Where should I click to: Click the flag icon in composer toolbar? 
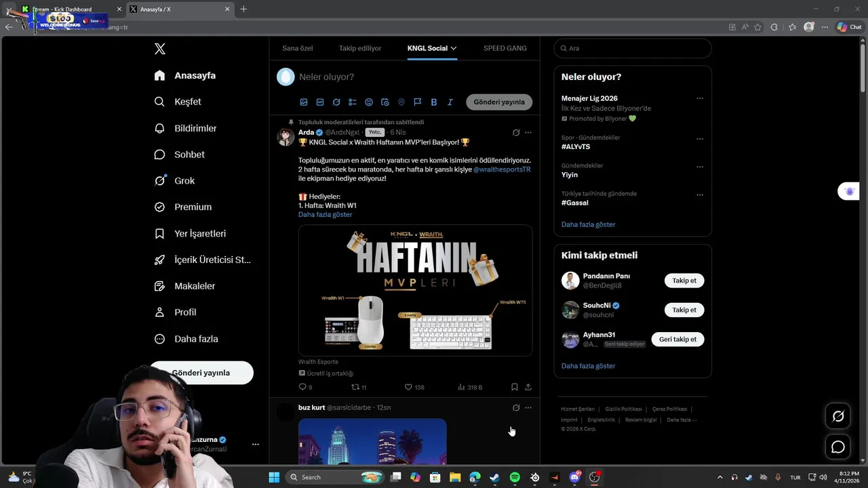click(418, 102)
